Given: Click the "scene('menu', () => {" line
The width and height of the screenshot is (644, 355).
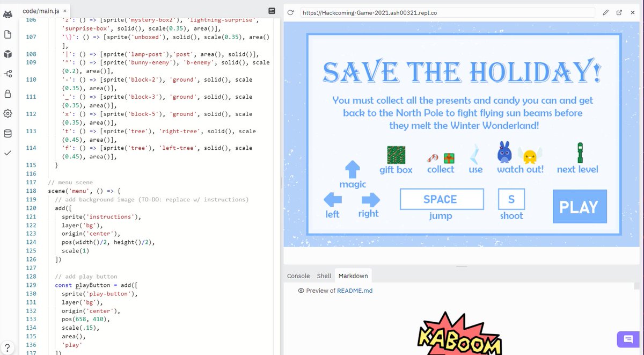Looking at the screenshot, I should tap(85, 191).
